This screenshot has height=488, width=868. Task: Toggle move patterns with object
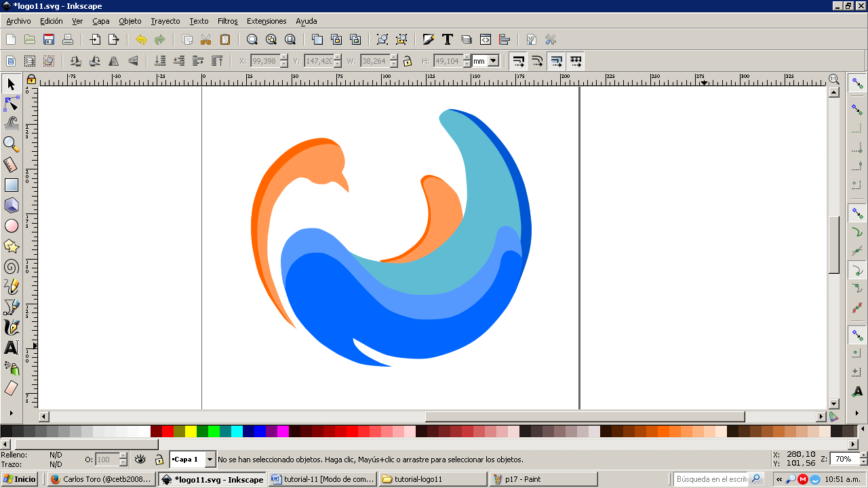point(576,61)
